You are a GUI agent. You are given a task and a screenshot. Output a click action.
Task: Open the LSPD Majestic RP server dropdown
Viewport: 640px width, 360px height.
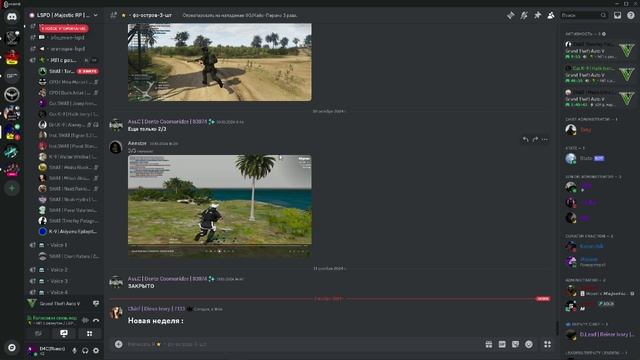click(x=64, y=15)
